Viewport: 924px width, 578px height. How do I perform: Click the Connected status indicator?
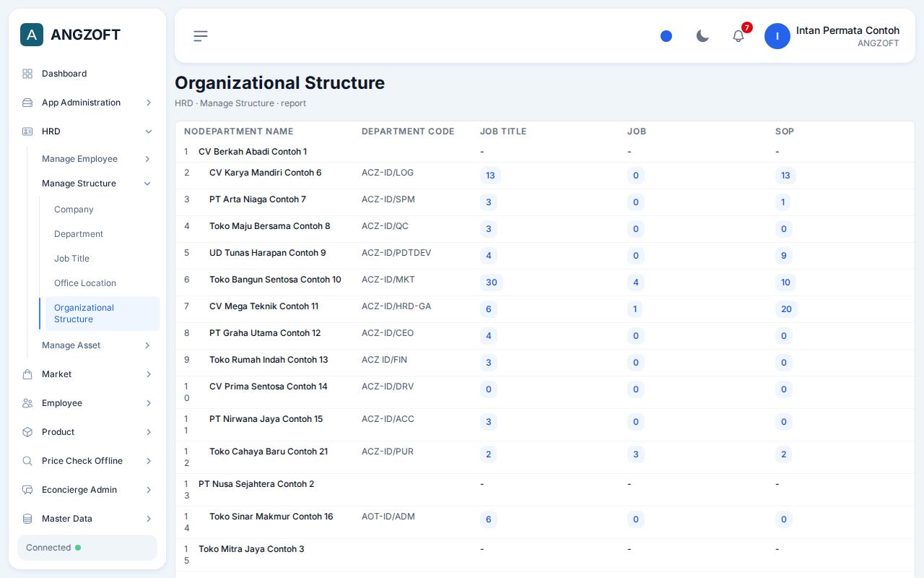click(x=87, y=548)
